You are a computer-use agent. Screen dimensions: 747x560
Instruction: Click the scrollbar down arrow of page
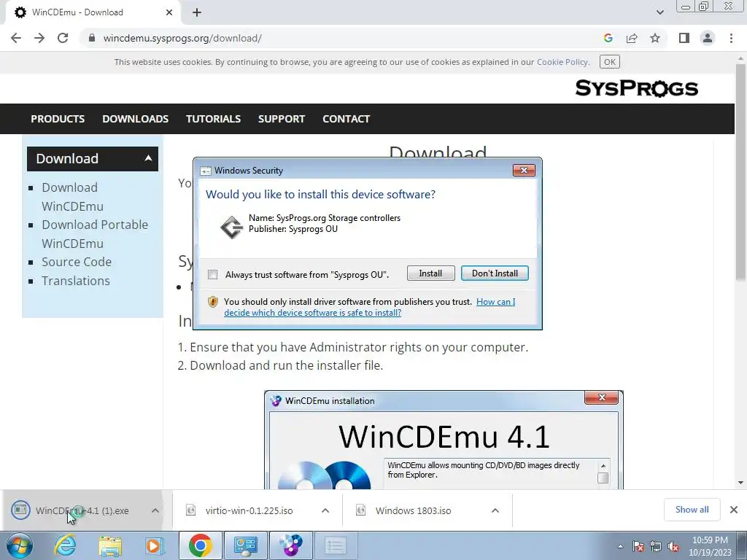coord(740,483)
